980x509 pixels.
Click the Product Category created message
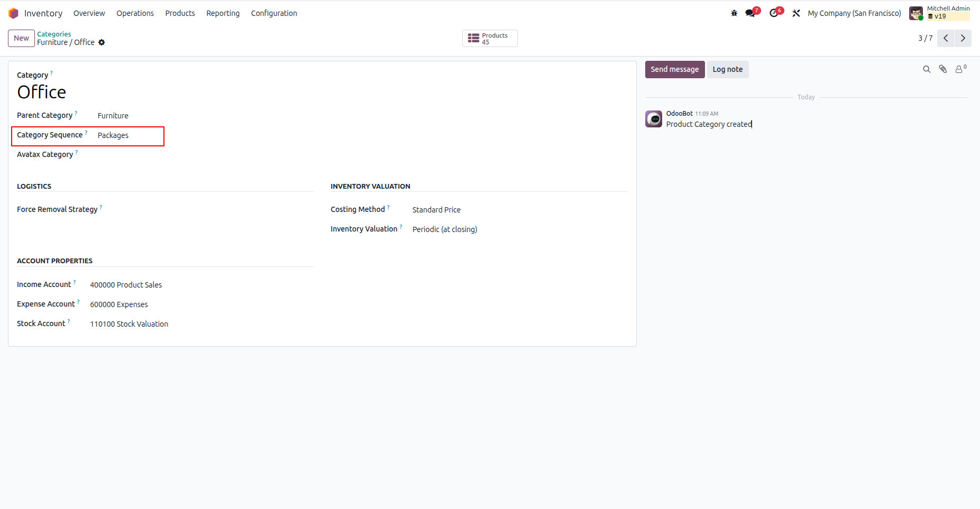pos(709,124)
